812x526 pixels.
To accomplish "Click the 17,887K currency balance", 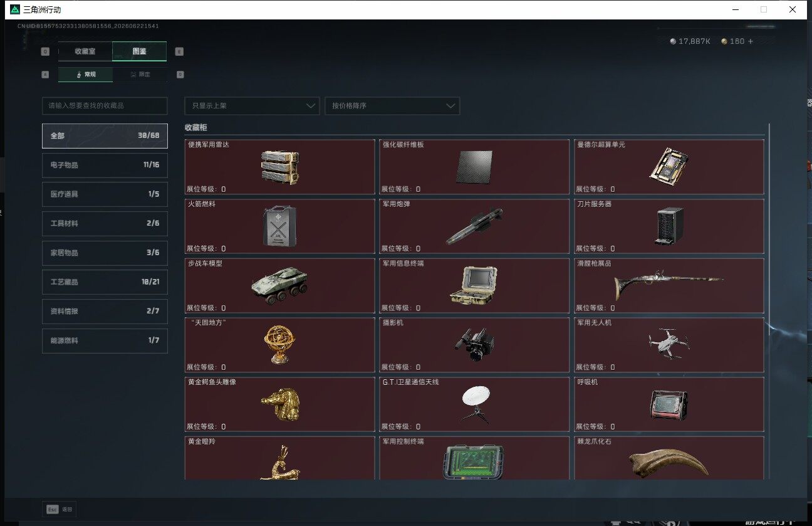I will pos(690,41).
